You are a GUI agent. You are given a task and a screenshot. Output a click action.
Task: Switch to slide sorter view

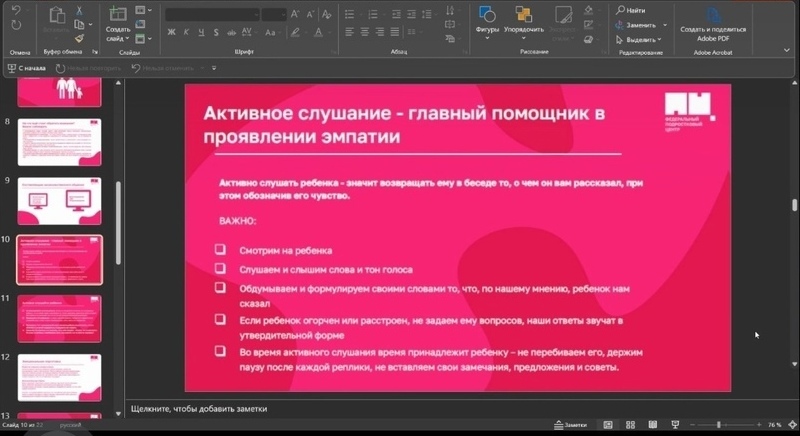click(631, 425)
